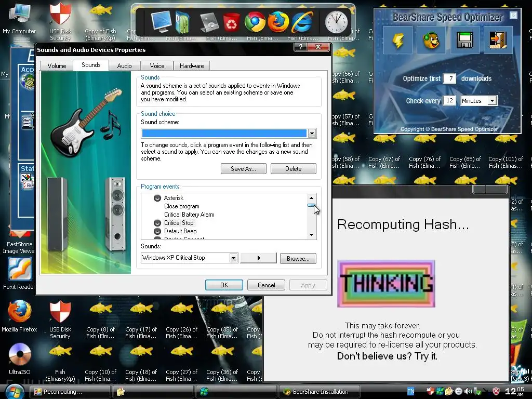Open USB Disk Security icon beside My Computer
The width and height of the screenshot is (532, 399).
pos(60,21)
